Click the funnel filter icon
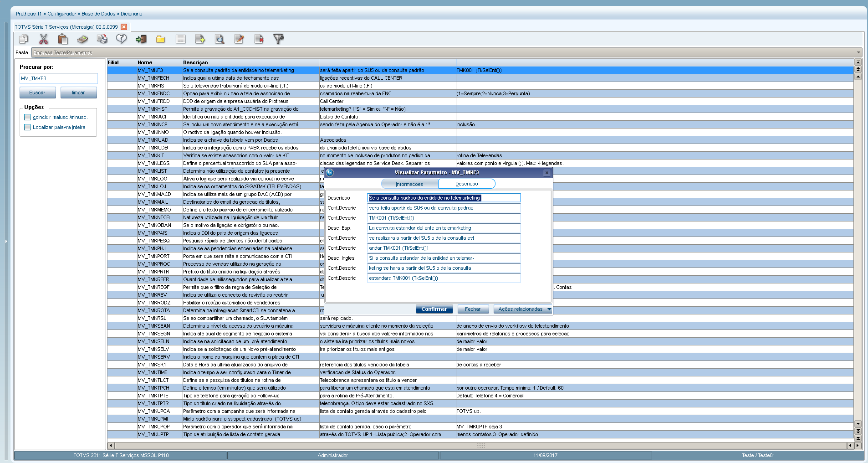Image resolution: width=868 pixels, height=463 pixels. click(278, 39)
